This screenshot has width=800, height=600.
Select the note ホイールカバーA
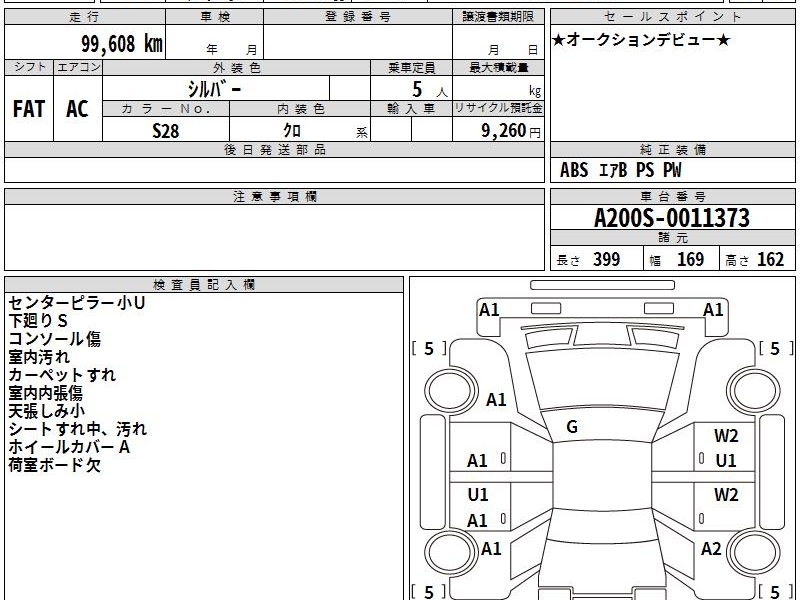[69, 447]
